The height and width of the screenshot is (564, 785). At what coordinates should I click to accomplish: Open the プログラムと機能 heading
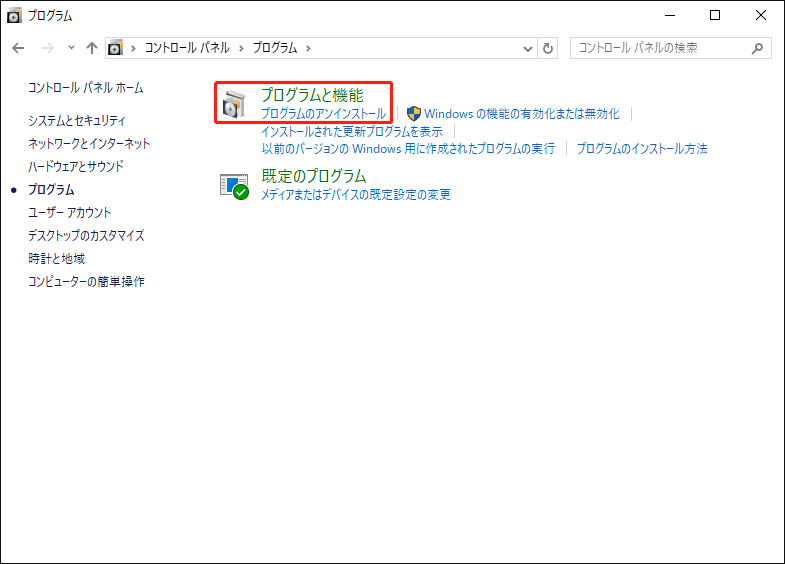312,95
